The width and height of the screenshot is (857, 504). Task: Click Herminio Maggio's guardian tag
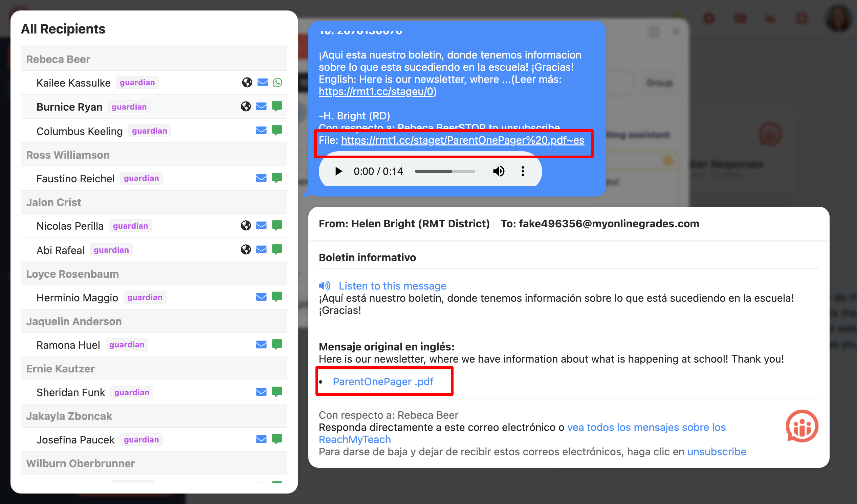pyautogui.click(x=145, y=297)
